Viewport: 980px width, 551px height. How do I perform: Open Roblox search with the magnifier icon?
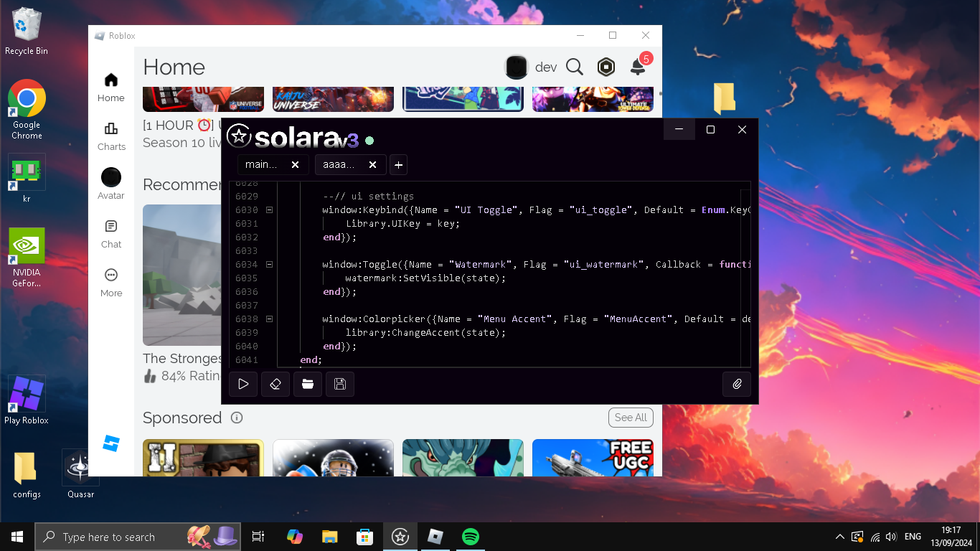[x=575, y=67]
